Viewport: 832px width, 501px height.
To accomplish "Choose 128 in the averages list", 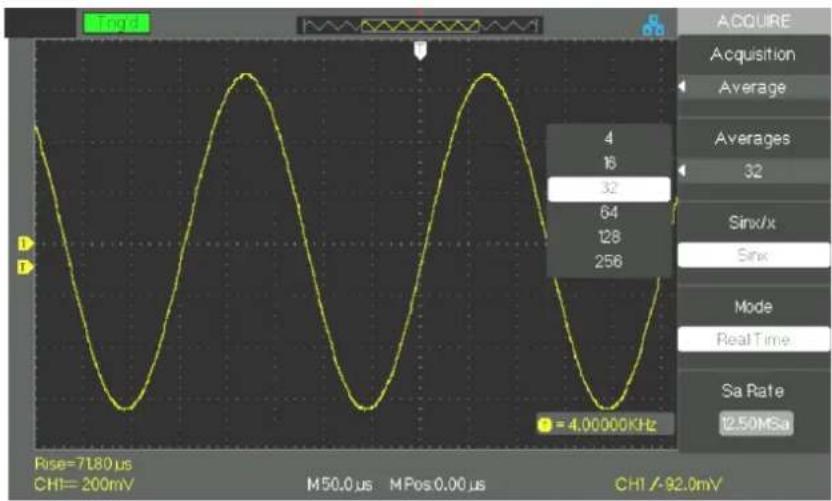I will pyautogui.click(x=609, y=237).
